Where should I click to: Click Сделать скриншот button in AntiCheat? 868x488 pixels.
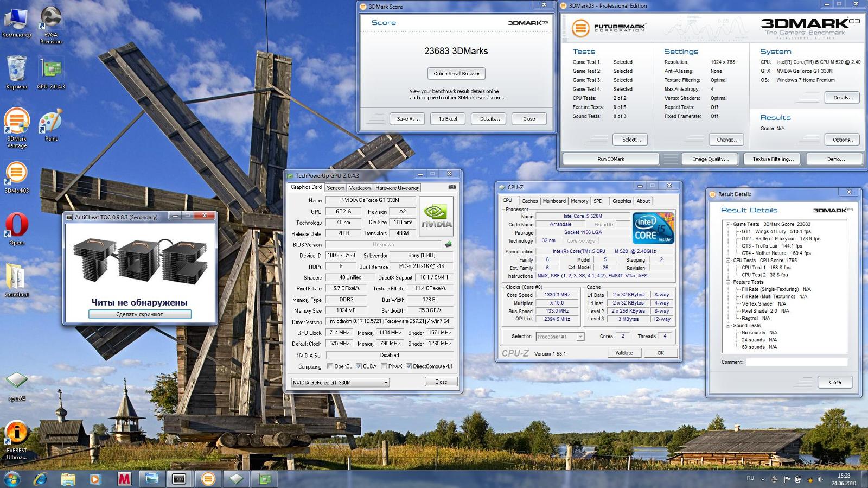point(140,314)
